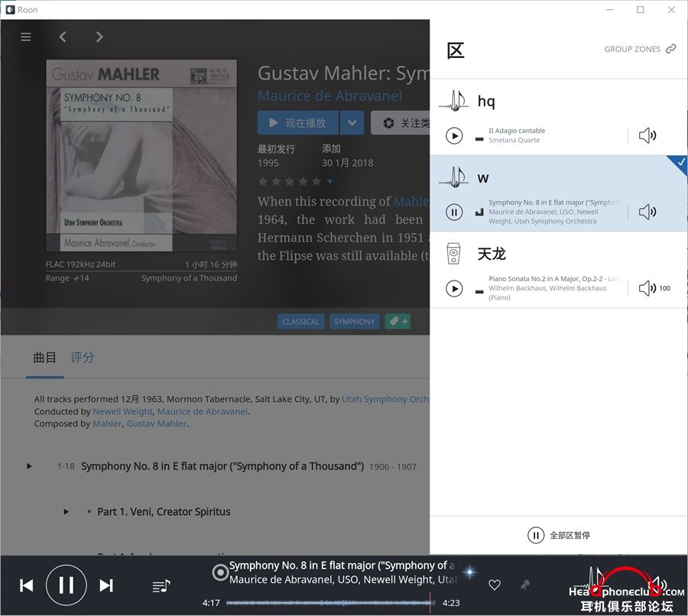Open the Utah Symphony Orchestra performer link
688x616 pixels.
coord(385,399)
